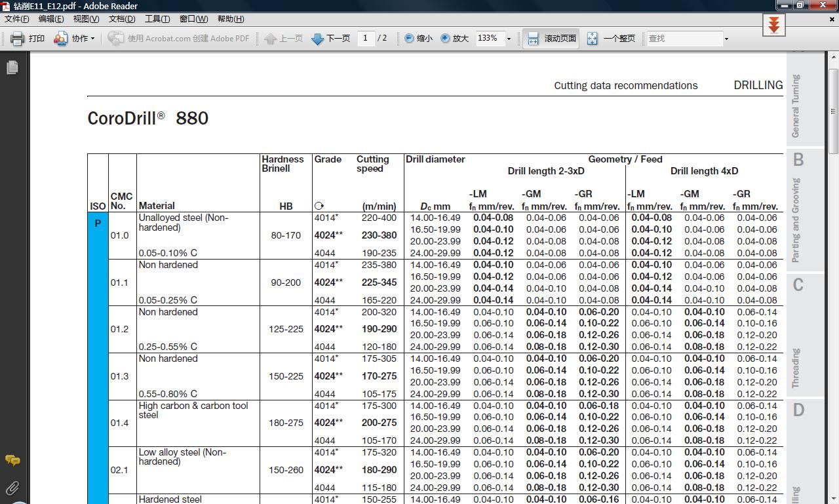
Task: Click the 'DRILLING' header text
Action: 758,85
